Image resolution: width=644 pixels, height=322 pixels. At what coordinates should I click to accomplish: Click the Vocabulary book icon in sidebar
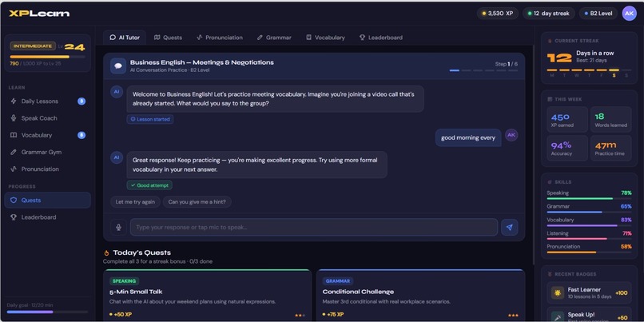[14, 135]
